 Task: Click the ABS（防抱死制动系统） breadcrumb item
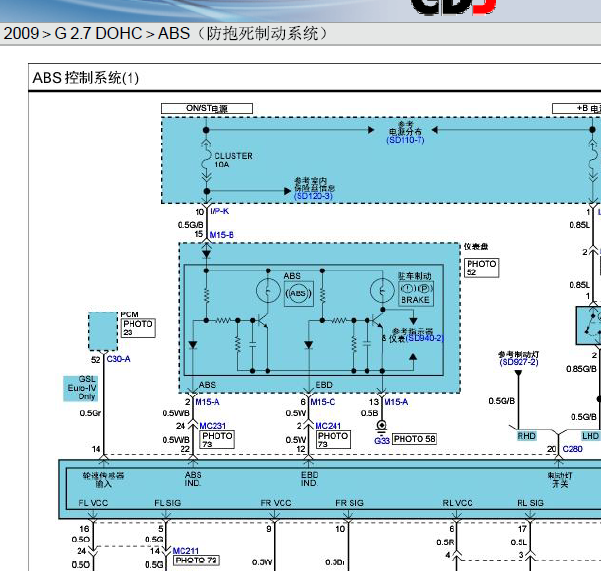point(245,33)
